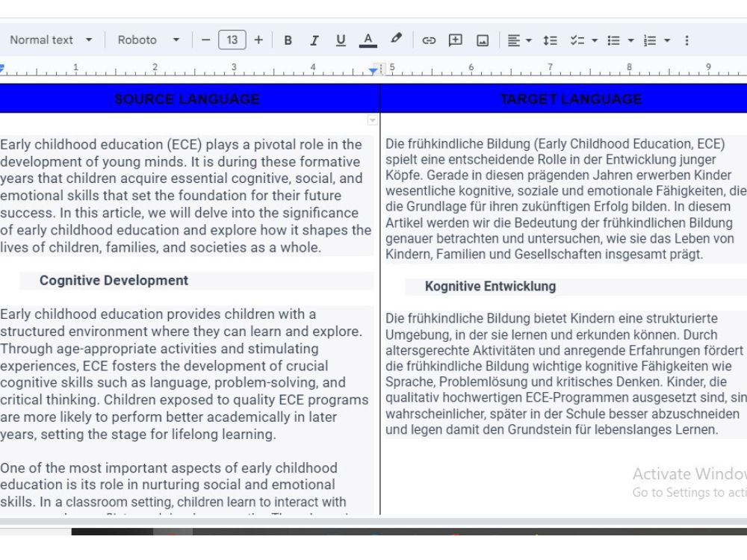747x560 pixels.
Task: Decrease font size with minus button
Action: click(x=206, y=40)
